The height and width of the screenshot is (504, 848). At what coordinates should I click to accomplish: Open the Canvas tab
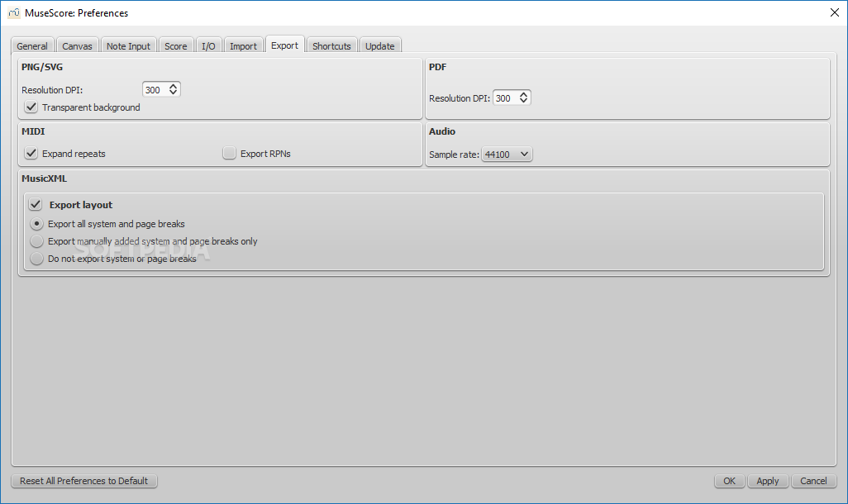77,46
